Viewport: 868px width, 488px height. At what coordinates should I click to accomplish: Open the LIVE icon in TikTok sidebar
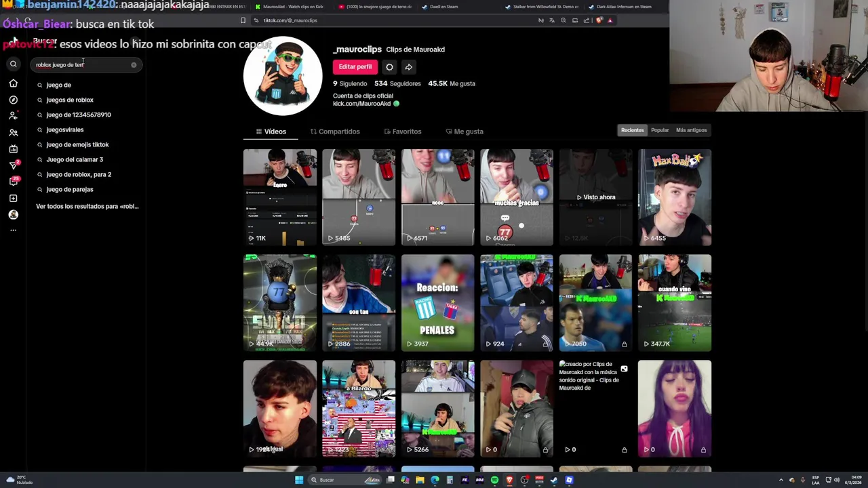tap(13, 149)
